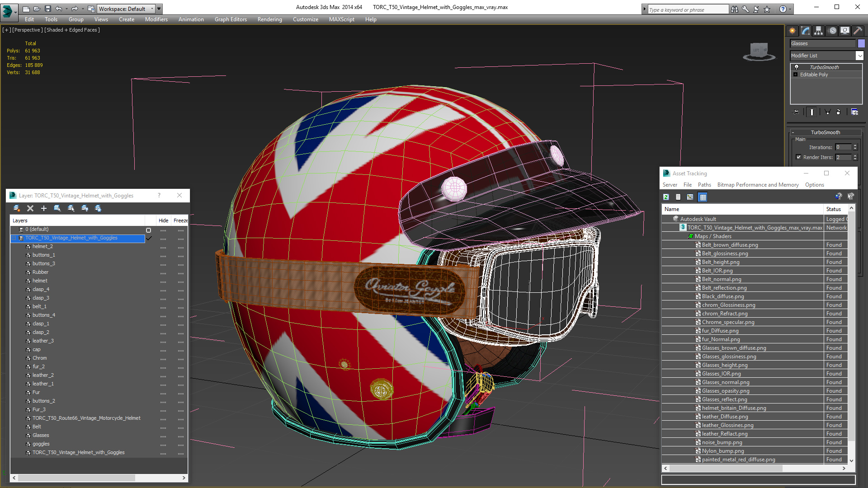Toggle TurboSmooth lightbulb visibility
Screen dimensions: 868x488
(x=797, y=67)
